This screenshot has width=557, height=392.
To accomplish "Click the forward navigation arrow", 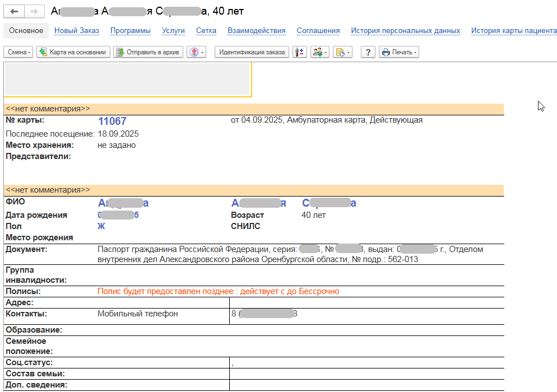I will (34, 11).
